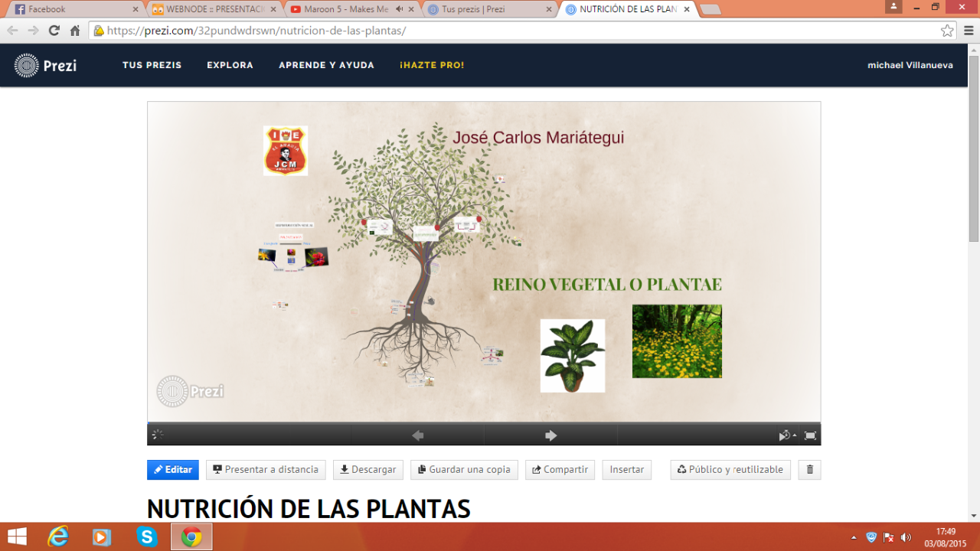The height and width of the screenshot is (551, 980).
Task: Open the autoplay options in the player
Action: [786, 435]
